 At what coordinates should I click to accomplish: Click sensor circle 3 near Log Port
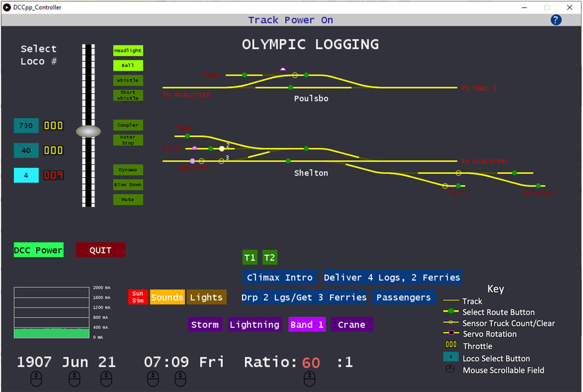(x=221, y=161)
